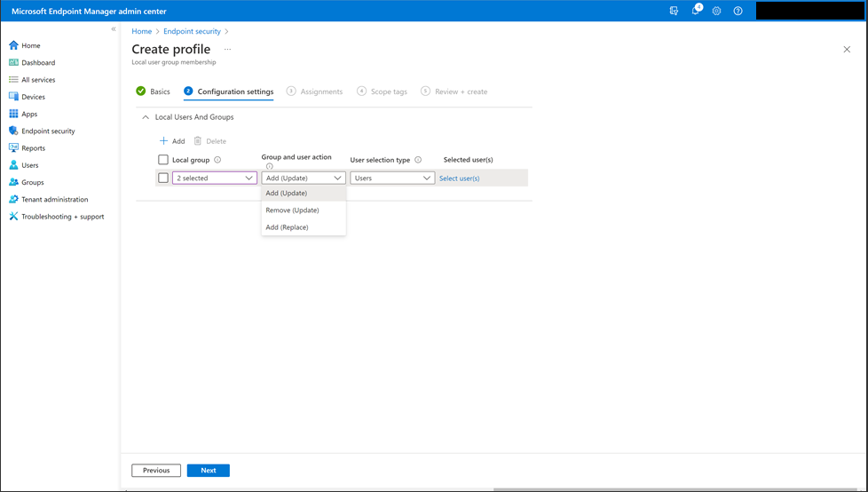
Task: Open the Apps grid icon
Action: pos(14,114)
